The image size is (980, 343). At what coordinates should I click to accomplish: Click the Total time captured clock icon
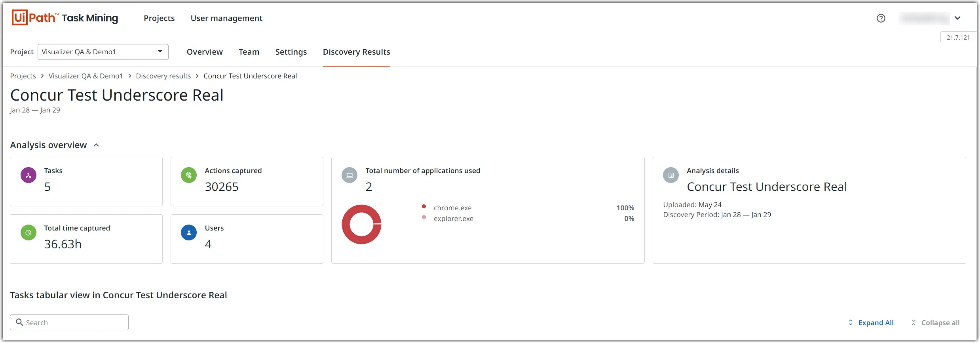click(x=28, y=232)
